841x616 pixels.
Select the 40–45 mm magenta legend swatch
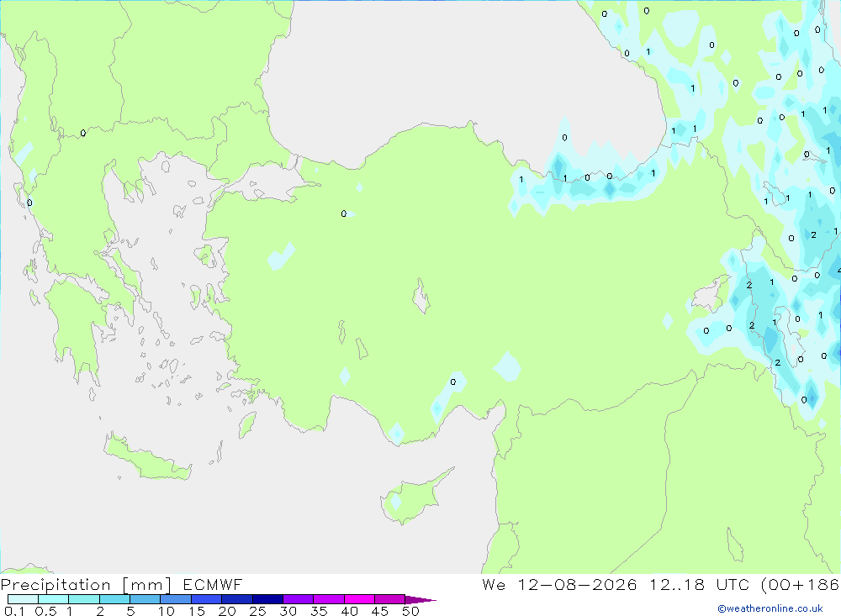[359, 599]
